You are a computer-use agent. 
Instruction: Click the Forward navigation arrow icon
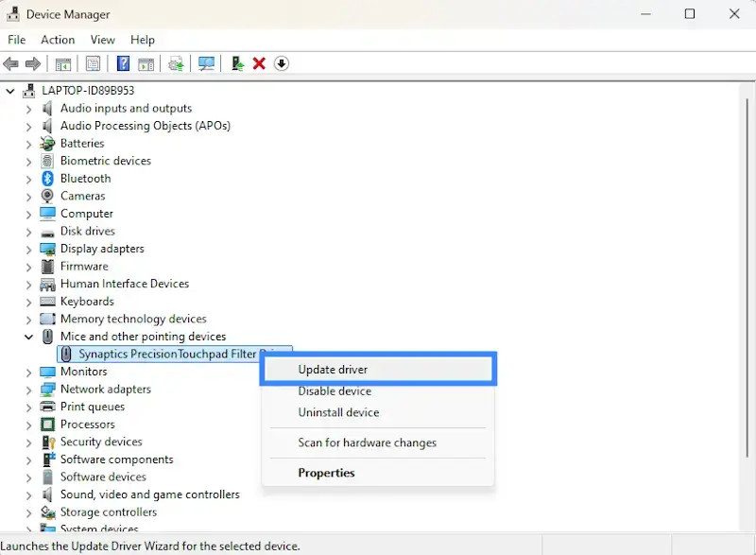click(x=32, y=63)
